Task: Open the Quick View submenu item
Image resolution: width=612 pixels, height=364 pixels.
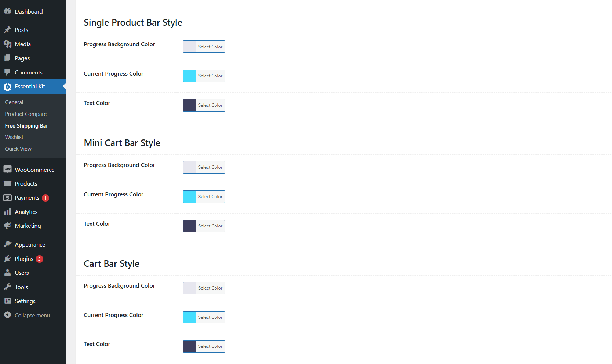Action: (x=18, y=149)
